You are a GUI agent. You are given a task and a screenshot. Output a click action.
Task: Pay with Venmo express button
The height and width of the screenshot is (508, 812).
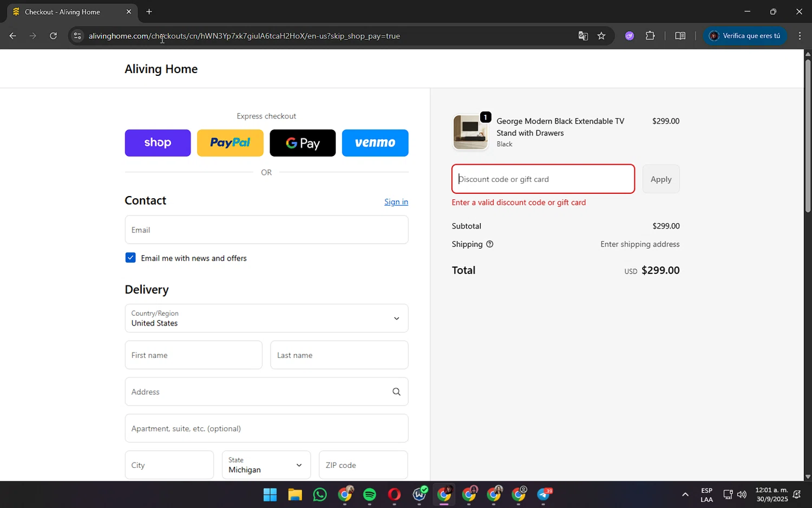click(x=375, y=143)
